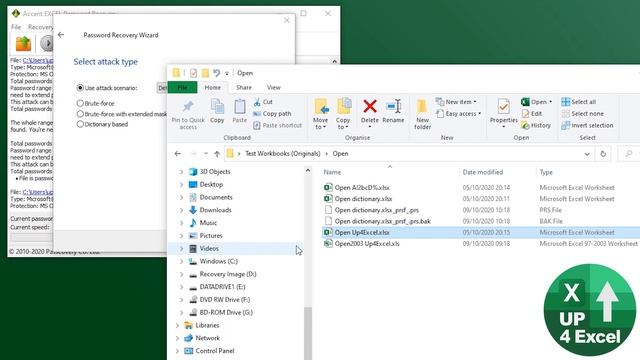640x360 pixels.
Task: Click the Rename icon
Action: pyautogui.click(x=393, y=107)
